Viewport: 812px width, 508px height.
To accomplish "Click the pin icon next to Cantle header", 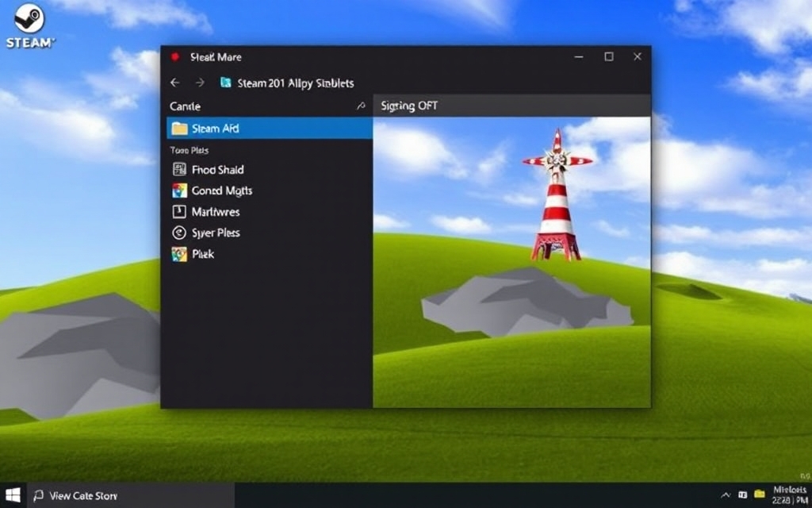I will (x=361, y=106).
